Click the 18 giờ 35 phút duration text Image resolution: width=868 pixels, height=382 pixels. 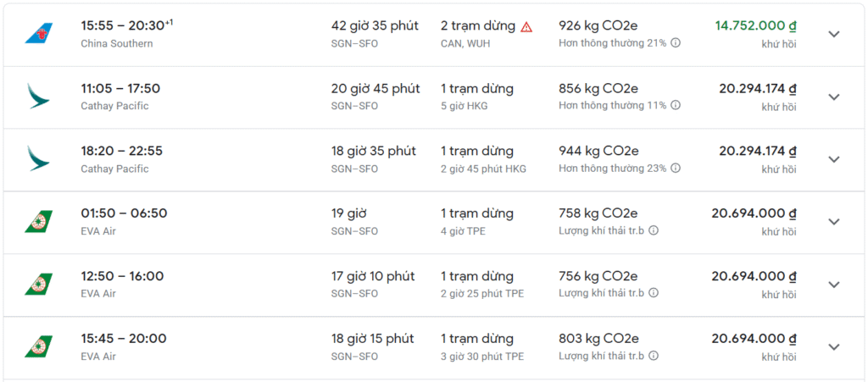click(374, 151)
